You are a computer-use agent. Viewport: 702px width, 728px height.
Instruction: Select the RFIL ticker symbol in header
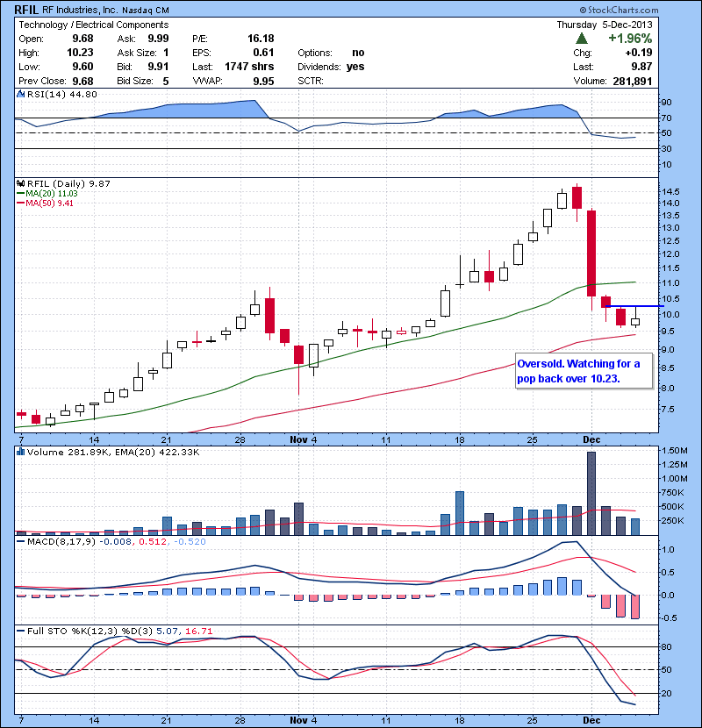pyautogui.click(x=27, y=10)
